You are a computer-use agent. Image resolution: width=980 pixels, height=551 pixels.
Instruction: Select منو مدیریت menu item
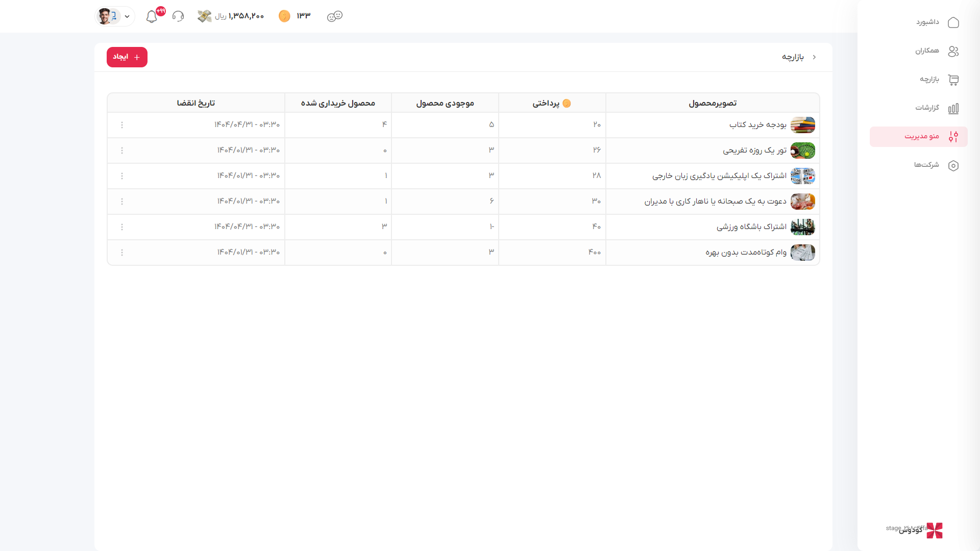[x=919, y=137]
